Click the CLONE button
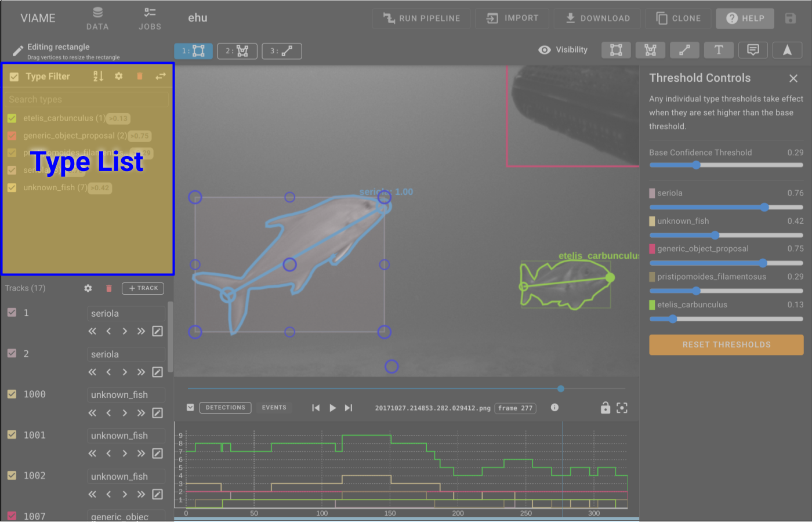 [x=678, y=19]
